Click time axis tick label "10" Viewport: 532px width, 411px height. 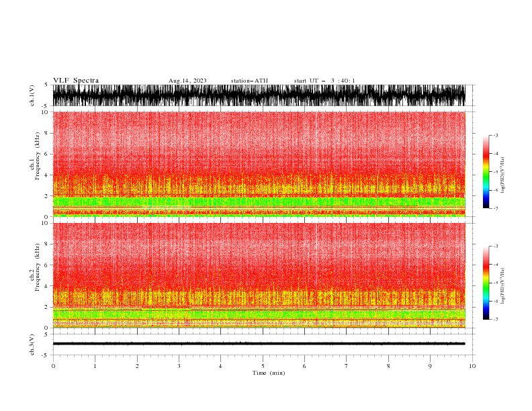(472, 366)
